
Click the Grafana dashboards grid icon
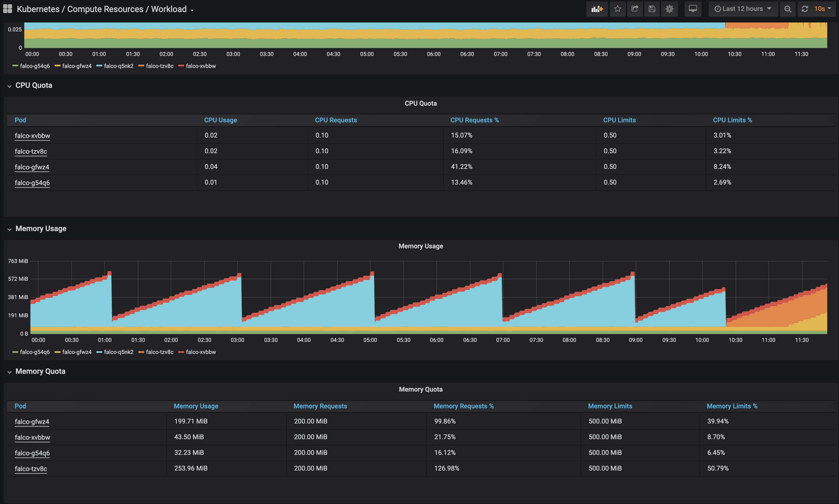pyautogui.click(x=8, y=8)
